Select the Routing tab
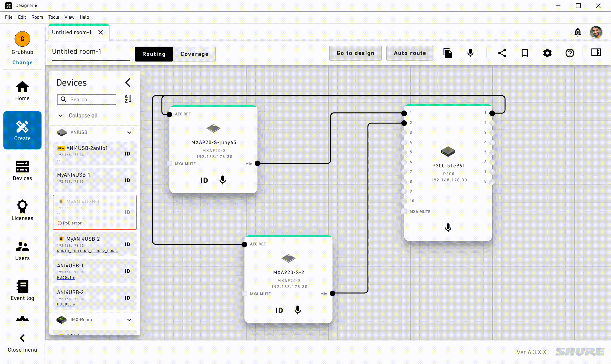This screenshot has width=611, height=364. pyautogui.click(x=154, y=54)
